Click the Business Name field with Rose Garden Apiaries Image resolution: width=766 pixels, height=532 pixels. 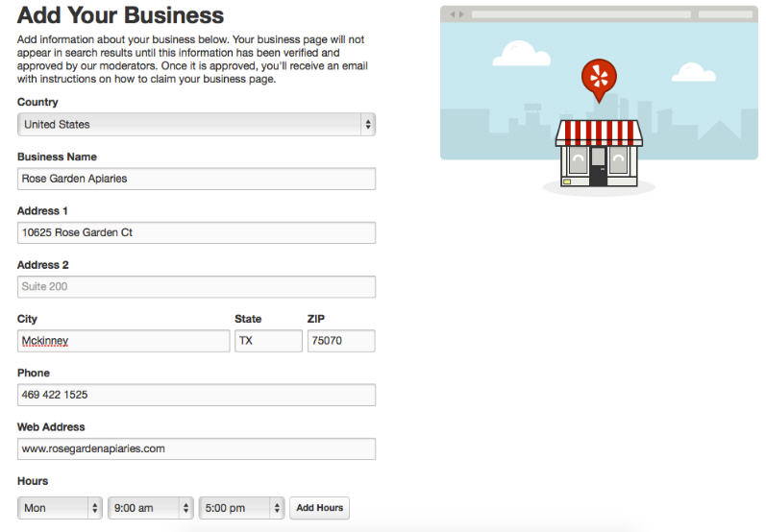pos(196,179)
